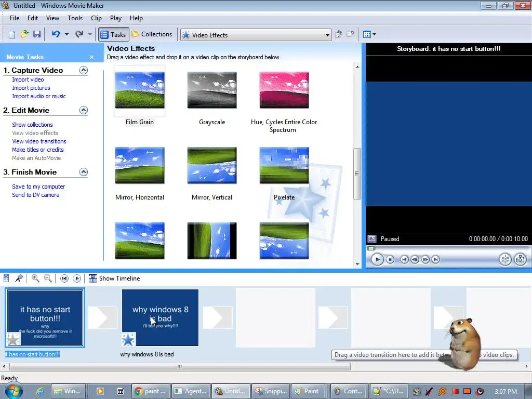The width and height of the screenshot is (532, 399).
Task: Select the 'it has no start button!!!' clip
Action: [x=45, y=318]
